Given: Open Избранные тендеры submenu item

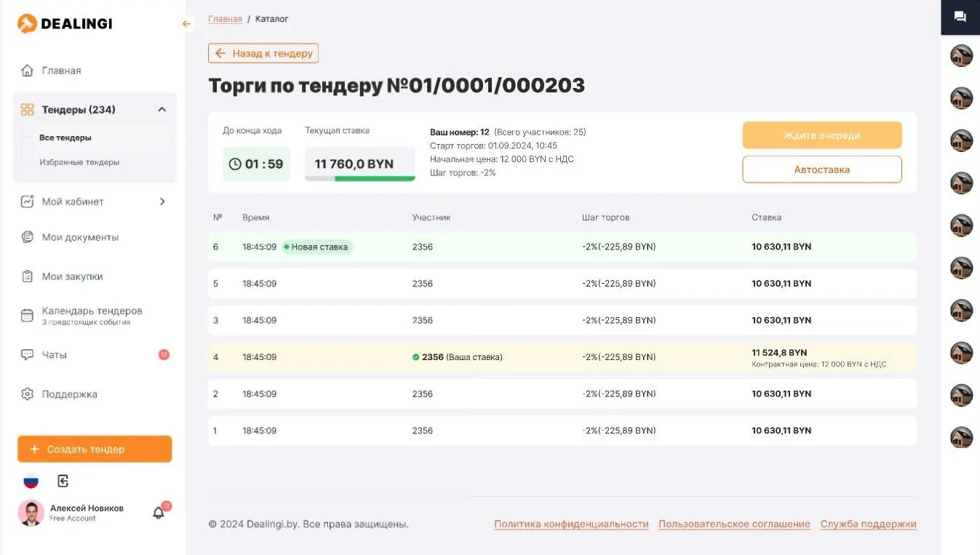Looking at the screenshot, I should tap(79, 162).
